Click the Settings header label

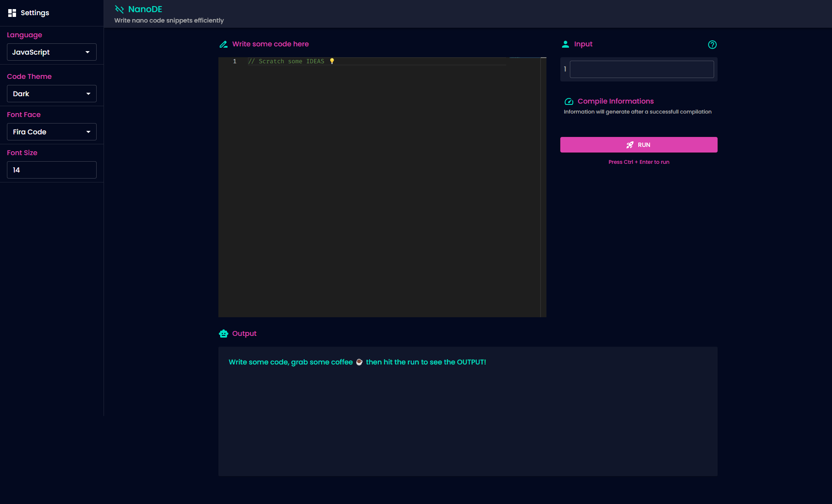35,13
